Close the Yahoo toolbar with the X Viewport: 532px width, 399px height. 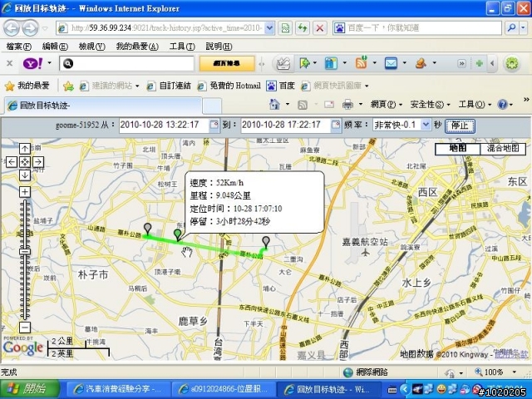[x=10, y=63]
